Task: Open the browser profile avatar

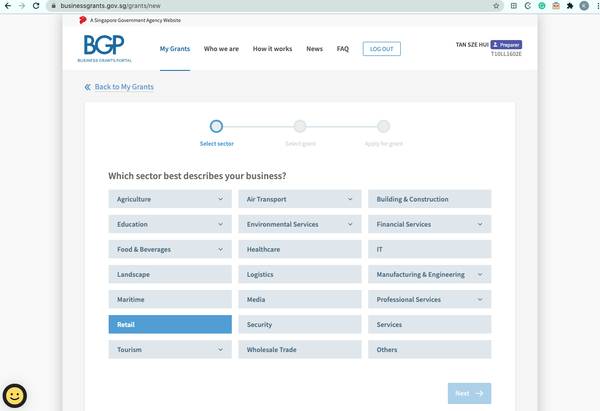Action: (x=584, y=6)
